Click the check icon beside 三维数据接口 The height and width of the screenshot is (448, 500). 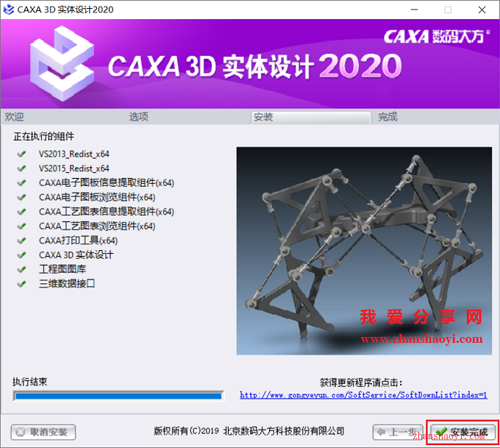click(21, 284)
